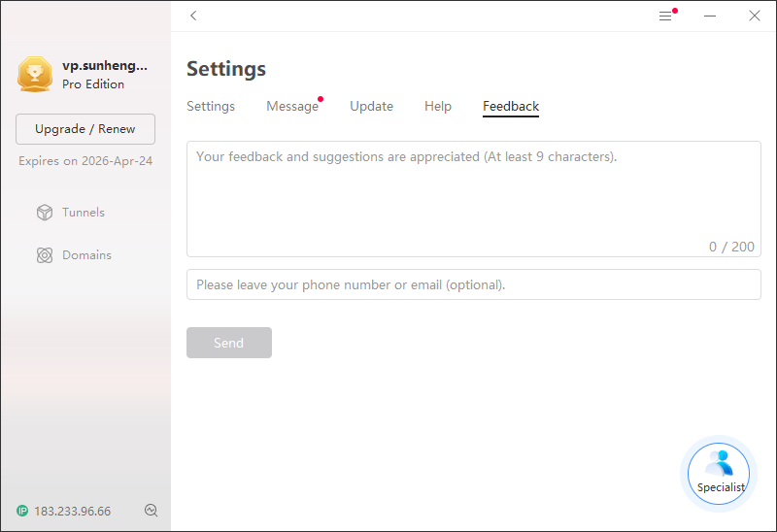Switch to the Update tab
The image size is (777, 532).
tap(372, 107)
